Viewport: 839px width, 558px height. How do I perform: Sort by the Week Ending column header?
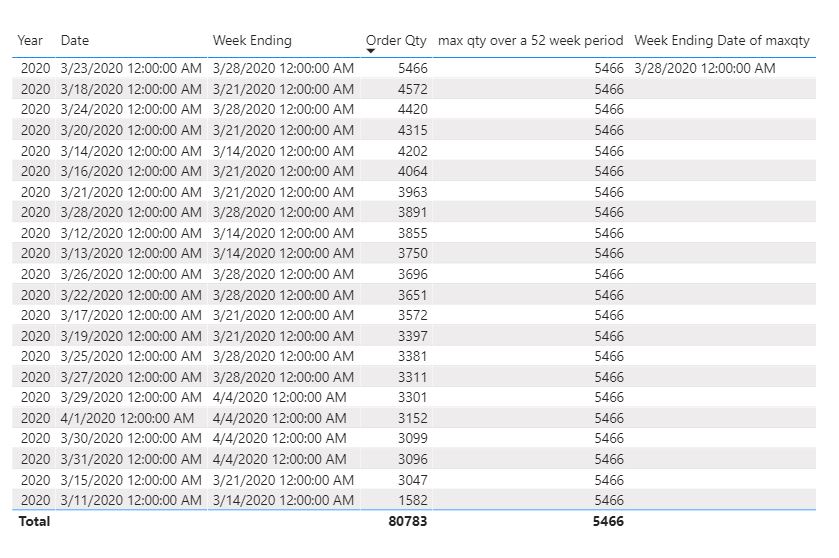click(252, 41)
